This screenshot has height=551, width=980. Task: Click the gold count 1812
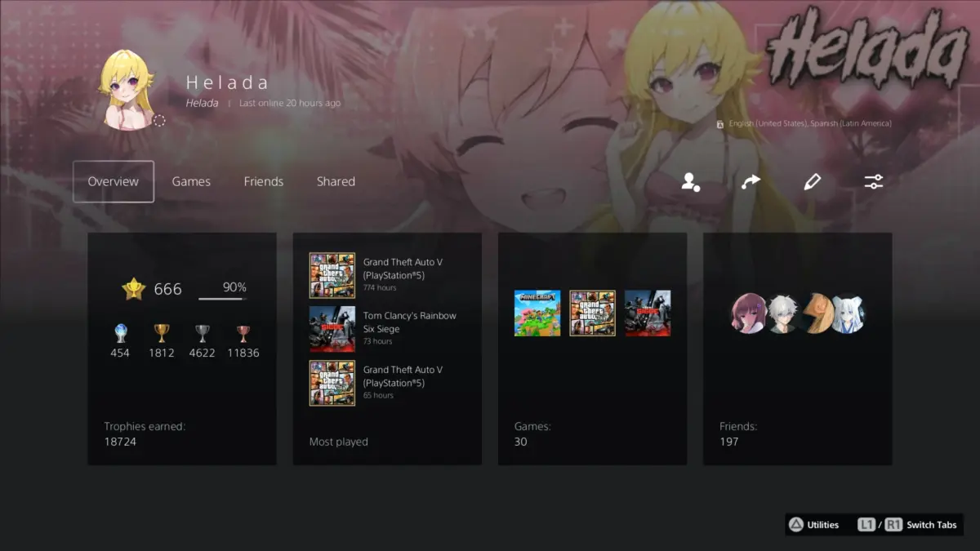pyautogui.click(x=162, y=353)
